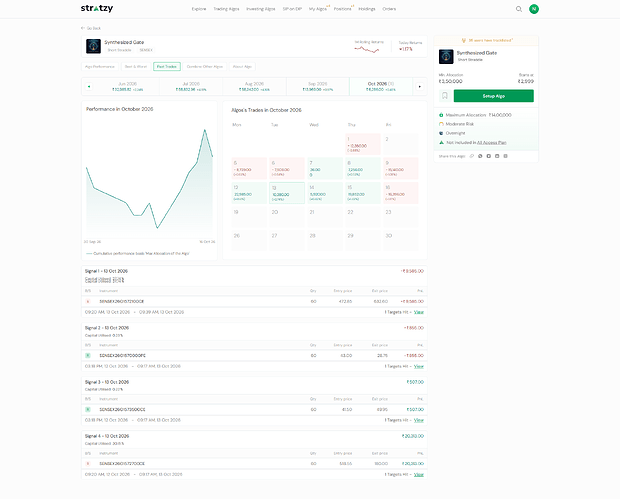Open the Explore menu item
Image resolution: width=620 pixels, height=499 pixels.
coord(199,9)
